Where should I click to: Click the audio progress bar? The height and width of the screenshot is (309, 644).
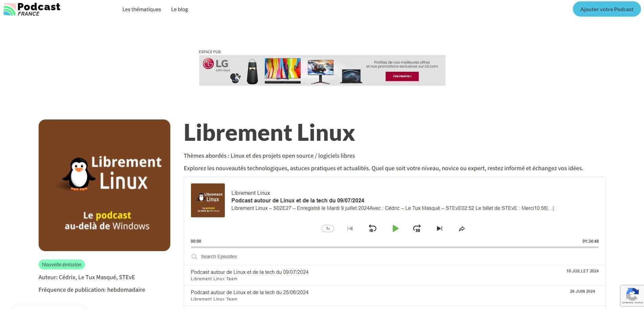point(395,247)
